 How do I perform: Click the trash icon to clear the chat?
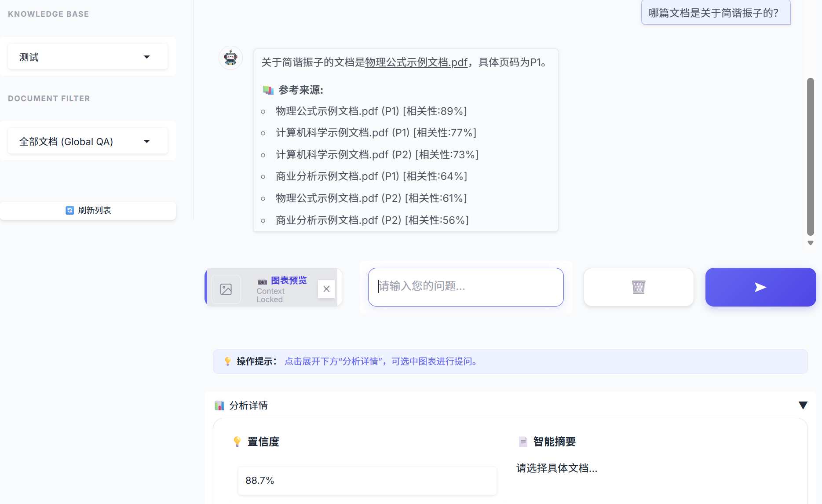pyautogui.click(x=638, y=287)
